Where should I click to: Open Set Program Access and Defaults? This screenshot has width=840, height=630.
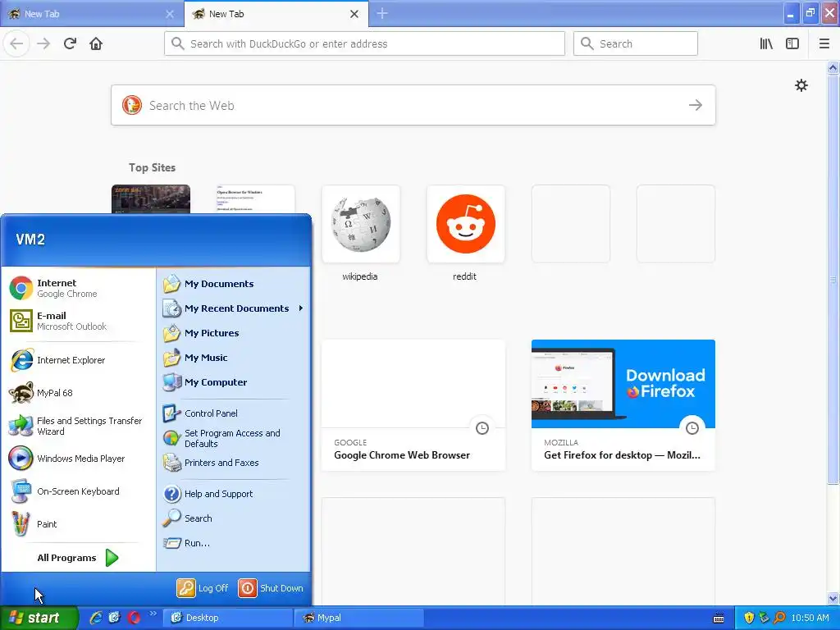click(x=234, y=438)
